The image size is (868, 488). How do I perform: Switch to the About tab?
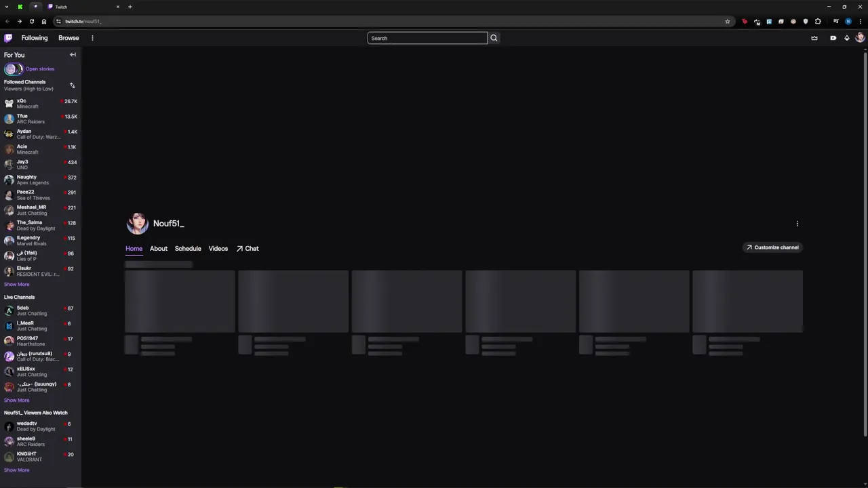[159, 249]
